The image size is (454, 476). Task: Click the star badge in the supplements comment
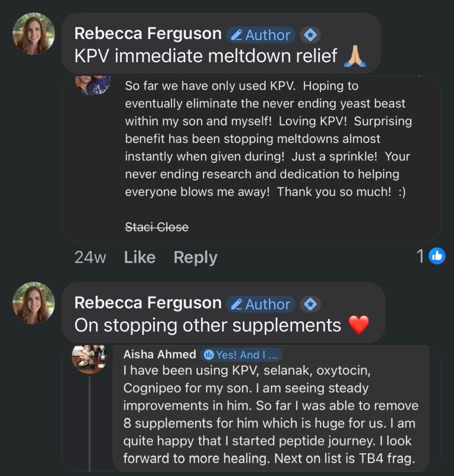coord(311,304)
